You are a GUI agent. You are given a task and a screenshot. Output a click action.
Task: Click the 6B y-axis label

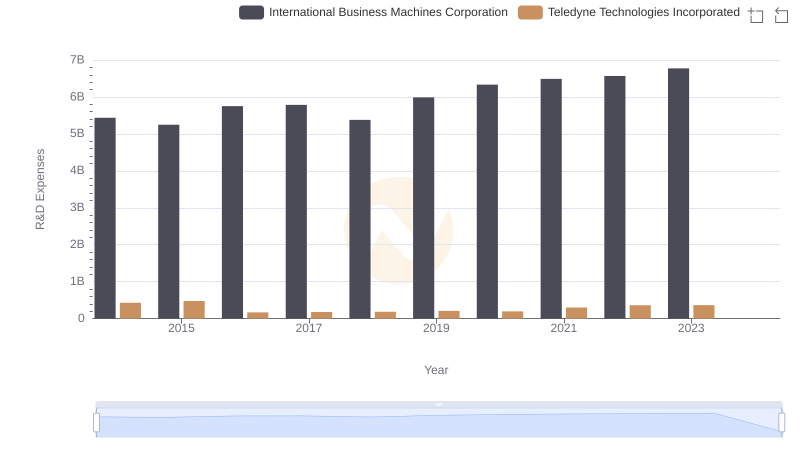(x=77, y=97)
